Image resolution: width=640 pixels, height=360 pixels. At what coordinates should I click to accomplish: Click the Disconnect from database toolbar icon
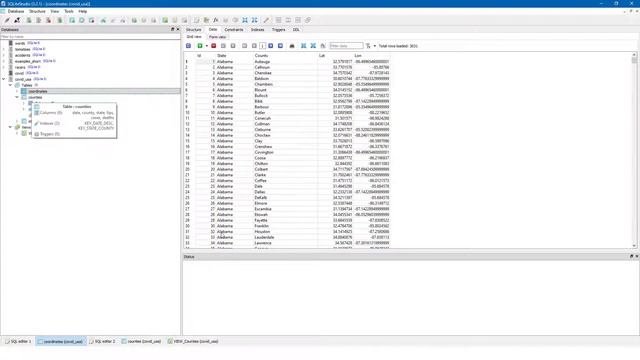[x=17, y=20]
